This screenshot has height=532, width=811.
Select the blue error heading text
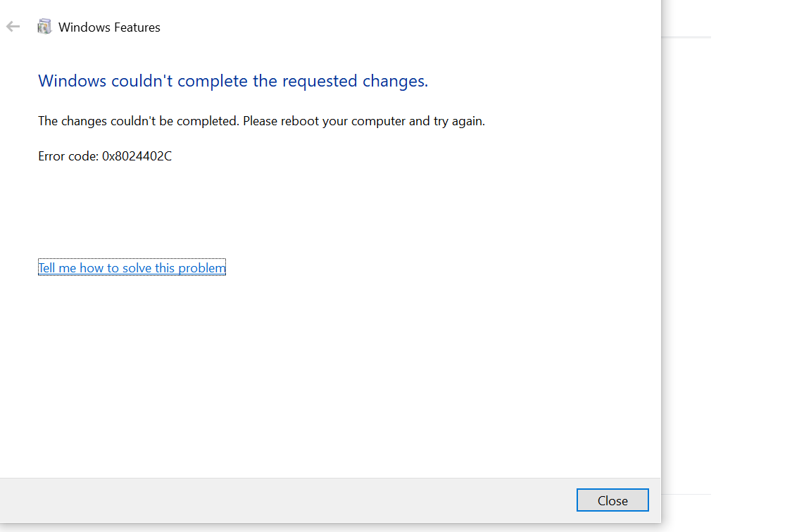click(233, 80)
